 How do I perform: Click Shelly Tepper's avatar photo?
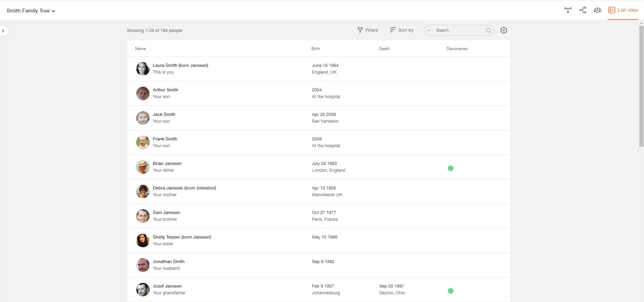143,241
